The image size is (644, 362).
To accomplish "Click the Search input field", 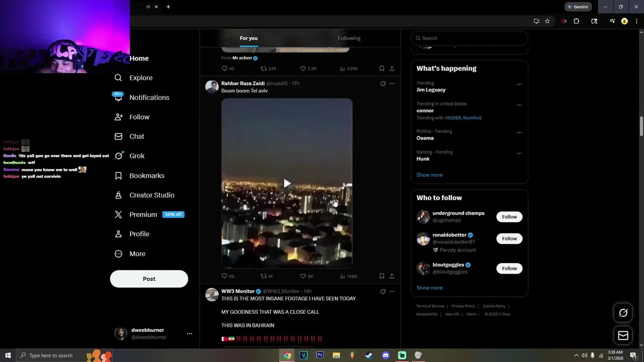I will (x=469, y=38).
